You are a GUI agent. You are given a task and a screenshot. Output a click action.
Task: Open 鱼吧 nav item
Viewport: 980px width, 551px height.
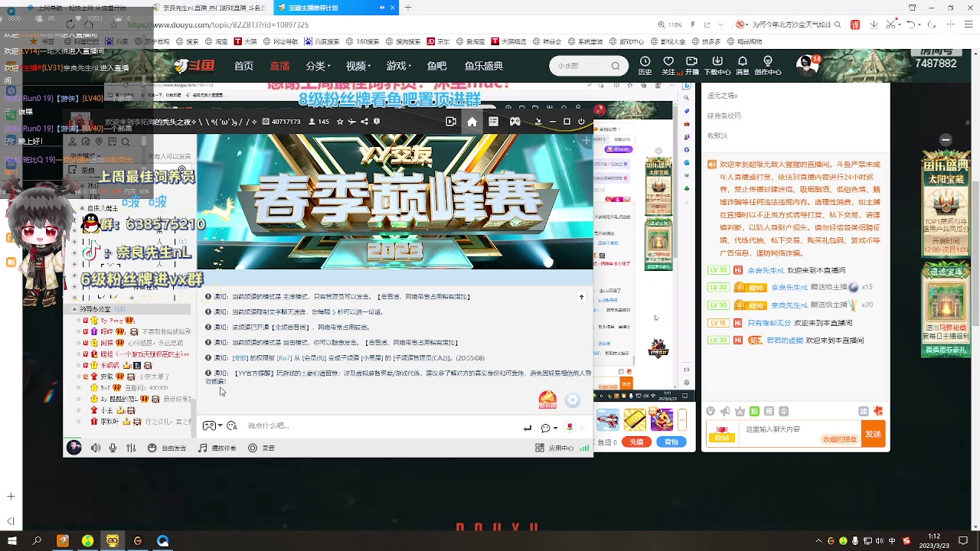[x=436, y=66]
